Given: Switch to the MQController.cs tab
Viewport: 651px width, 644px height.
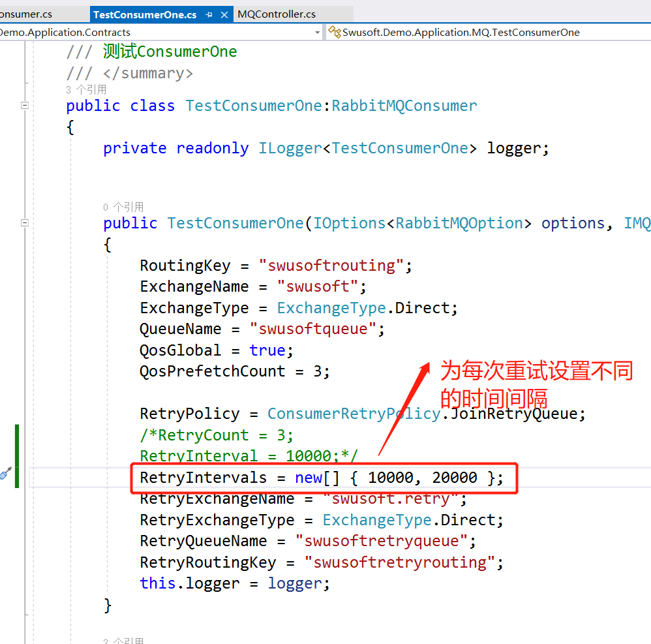Looking at the screenshot, I should (x=277, y=14).
